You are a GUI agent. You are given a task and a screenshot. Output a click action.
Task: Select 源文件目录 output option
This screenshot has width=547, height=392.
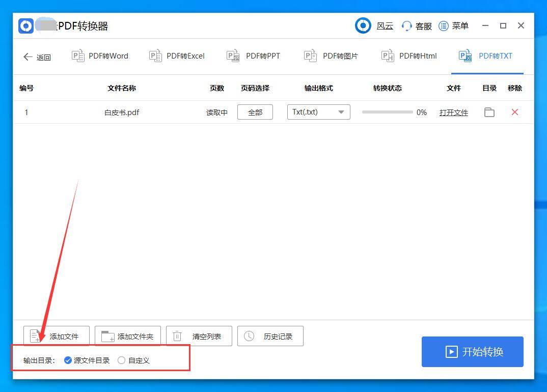pyautogui.click(x=87, y=360)
